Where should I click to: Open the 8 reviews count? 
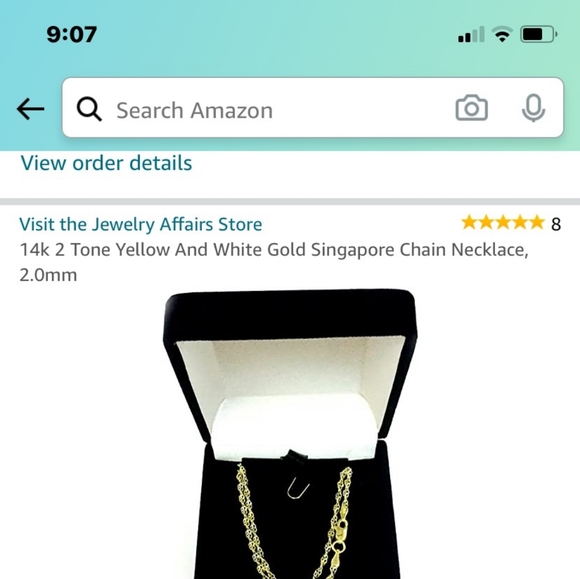[556, 224]
